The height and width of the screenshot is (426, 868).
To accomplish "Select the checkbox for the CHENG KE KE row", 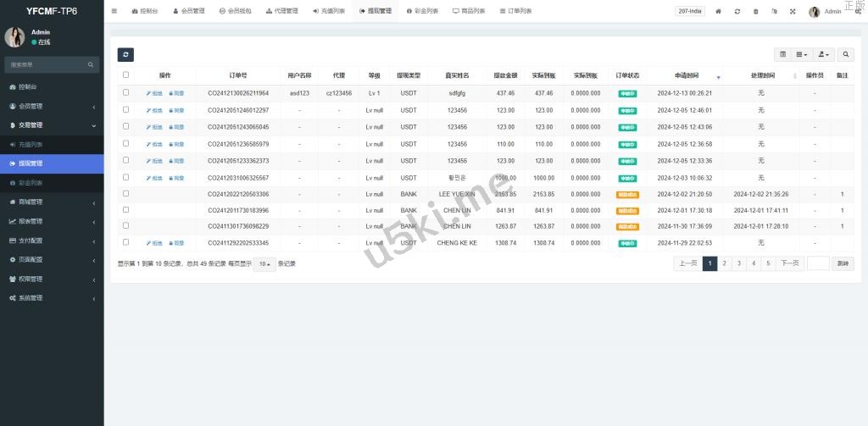I will (126, 242).
